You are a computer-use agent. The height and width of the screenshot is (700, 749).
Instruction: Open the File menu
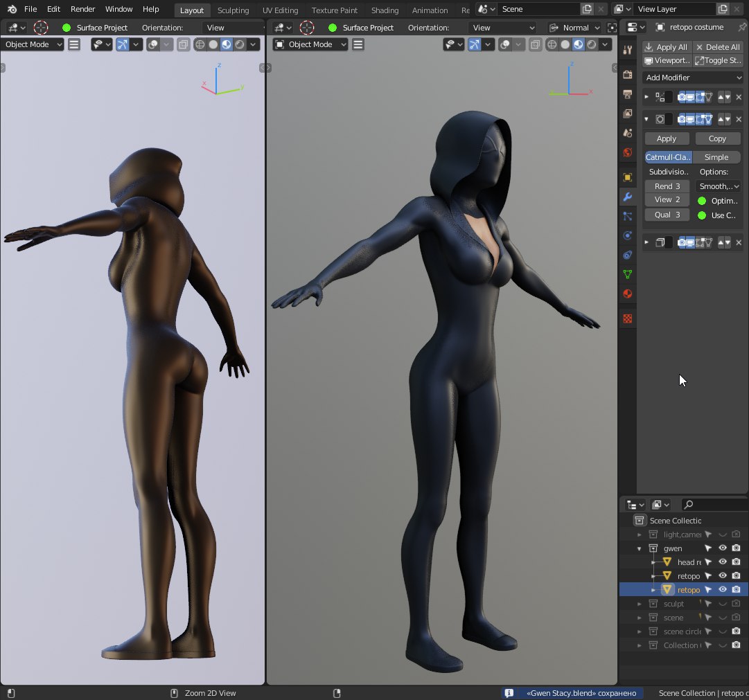[x=30, y=9]
